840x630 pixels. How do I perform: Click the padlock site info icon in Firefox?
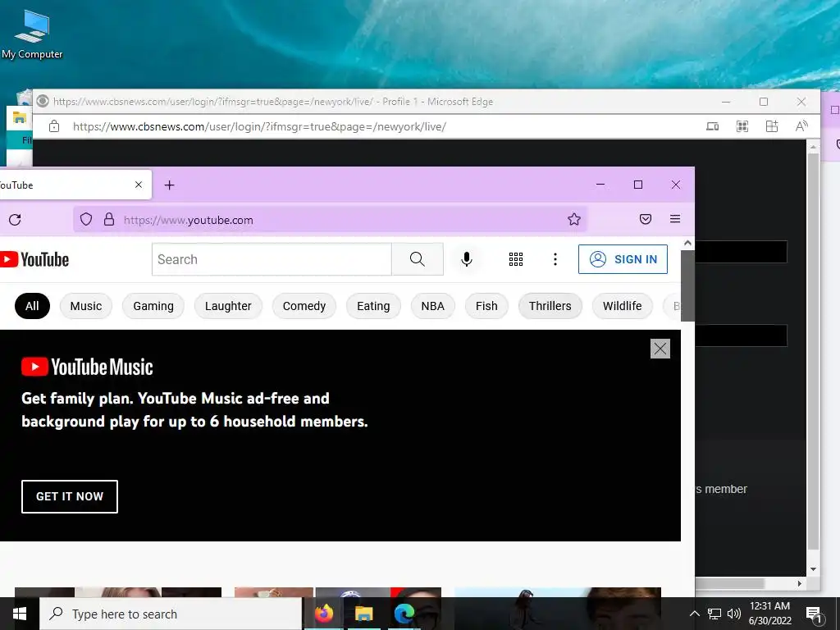[x=109, y=219]
